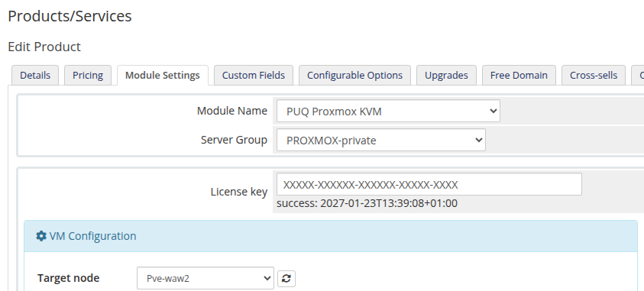Click the Server Group label
The height and width of the screenshot is (291, 644).
point(234,140)
